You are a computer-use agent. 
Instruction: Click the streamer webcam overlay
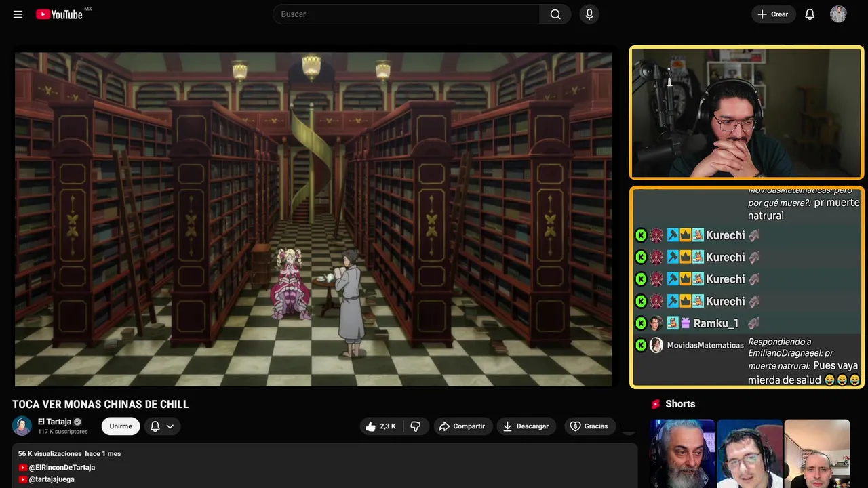746,113
